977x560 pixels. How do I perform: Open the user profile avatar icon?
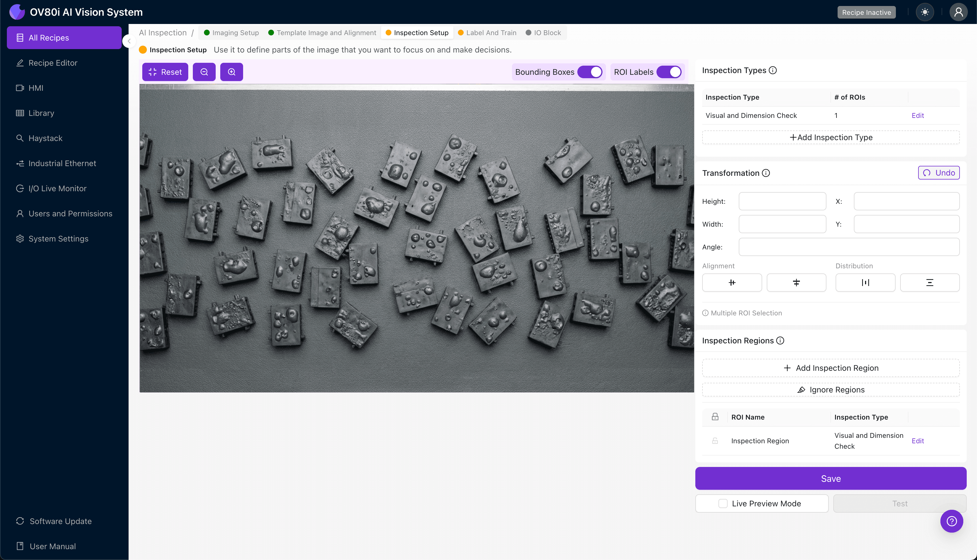(x=958, y=12)
